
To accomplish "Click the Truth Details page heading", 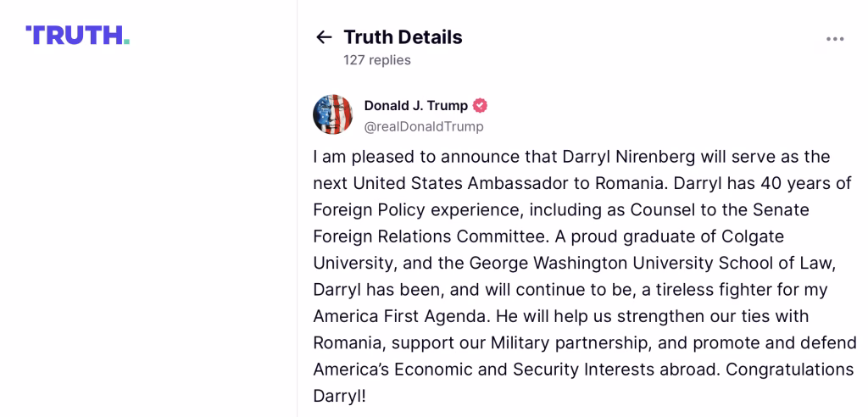I will click(x=403, y=37).
